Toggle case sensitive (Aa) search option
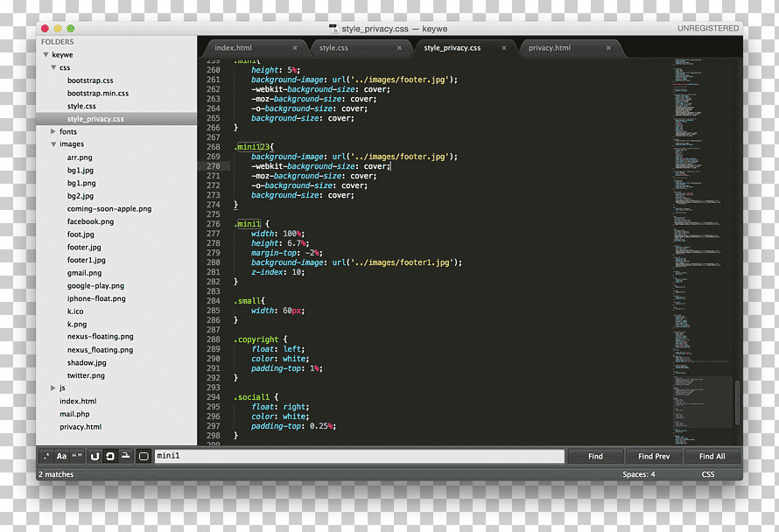Viewport: 779px width, 532px height. 61,456
